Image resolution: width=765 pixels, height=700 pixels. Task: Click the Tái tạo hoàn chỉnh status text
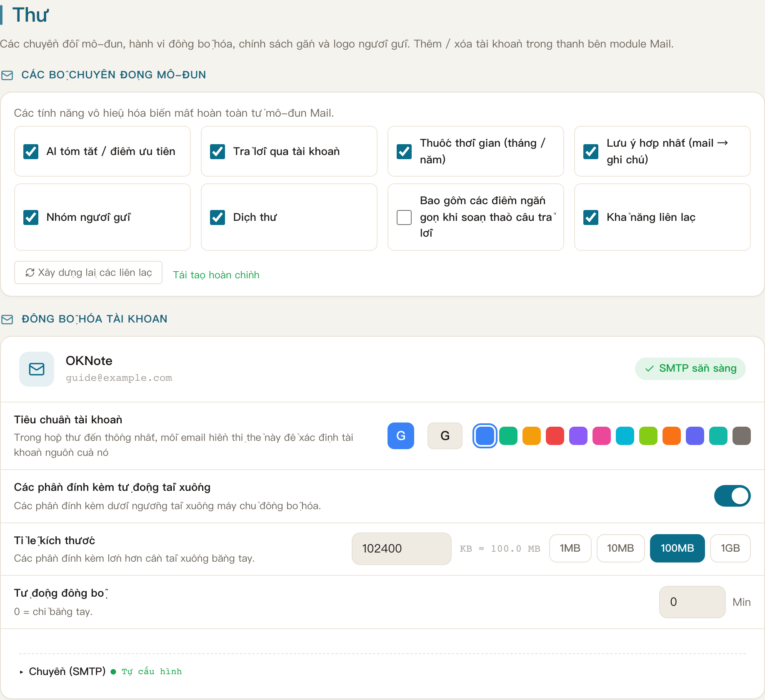point(216,275)
